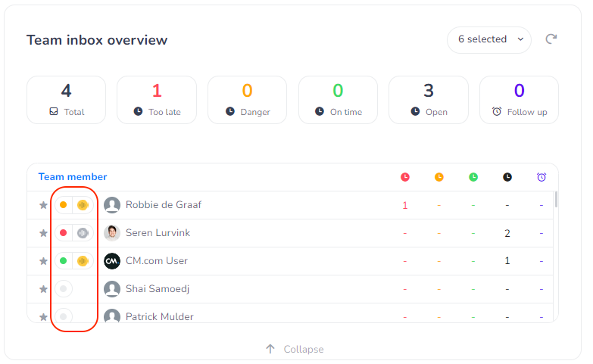Toggle Seren Lurvink's voice availability icon
593x364 pixels.
point(83,233)
